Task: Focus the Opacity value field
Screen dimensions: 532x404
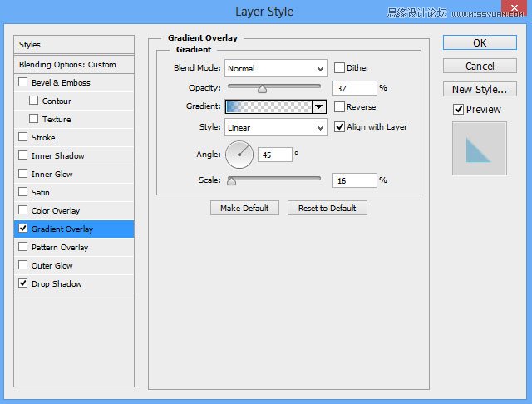Action: (355, 88)
